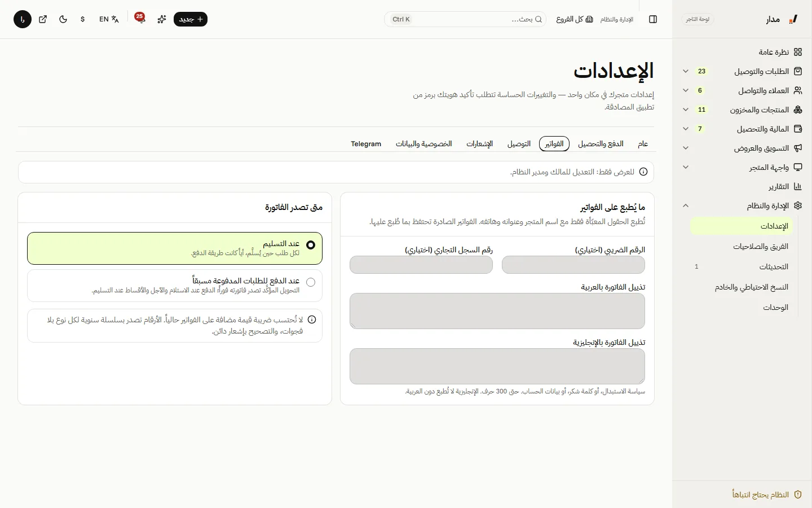This screenshot has height=508, width=812.
Task: Click the تذييل الفاتورة بالإنجليزية text area
Action: point(497,366)
